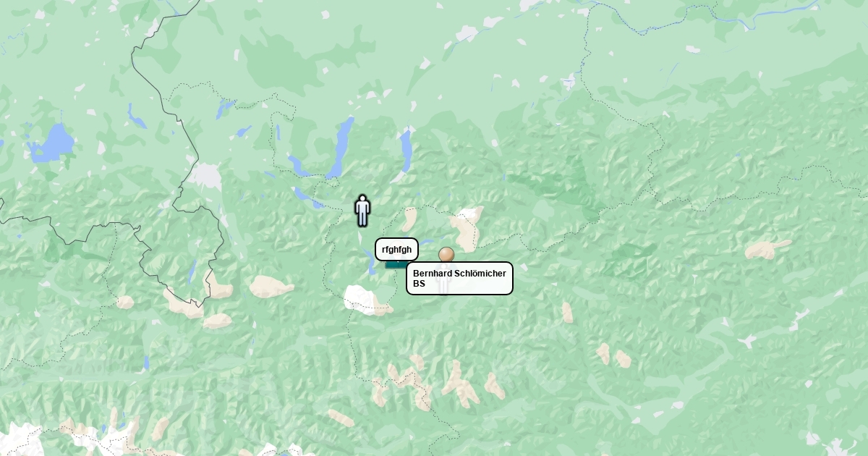Click the white person marker icon
Viewport: 868px width, 456px height.
[362, 210]
